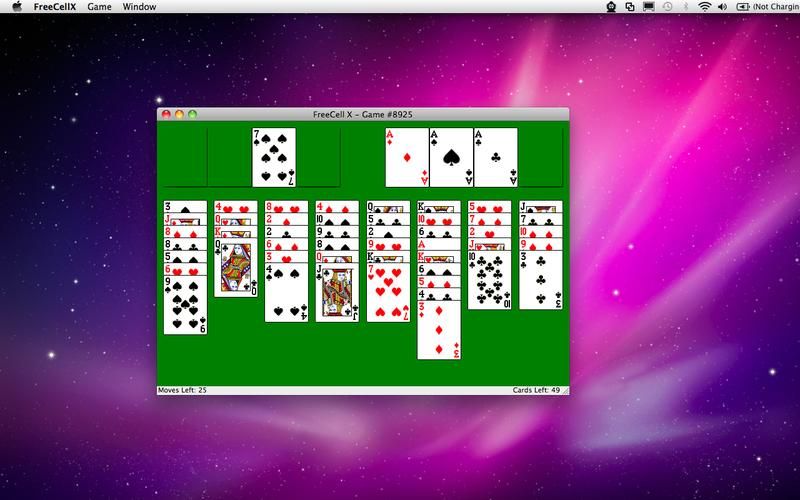Image resolution: width=800 pixels, height=500 pixels.
Task: Click the 2 of clubs card
Action: pyautogui.click(x=287, y=232)
